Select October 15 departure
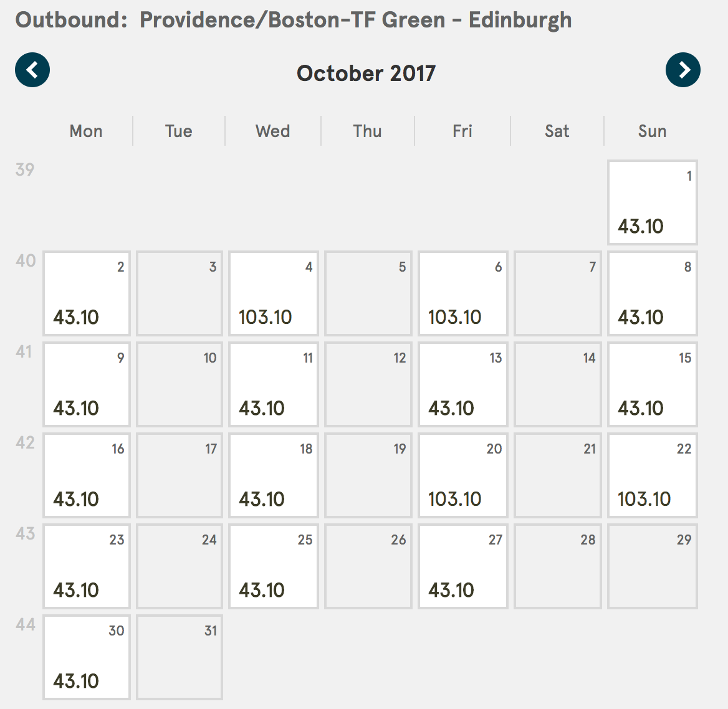This screenshot has width=728, height=709. 653,384
